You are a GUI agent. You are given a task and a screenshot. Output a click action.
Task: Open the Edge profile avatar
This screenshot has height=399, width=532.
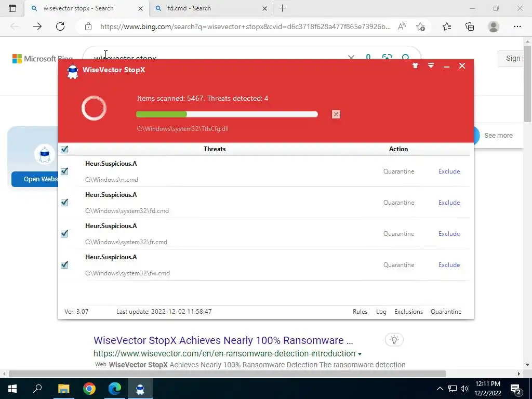494,26
